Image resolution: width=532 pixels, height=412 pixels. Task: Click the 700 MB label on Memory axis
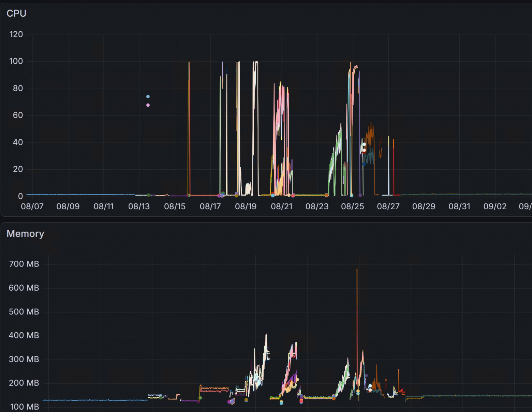point(24,264)
